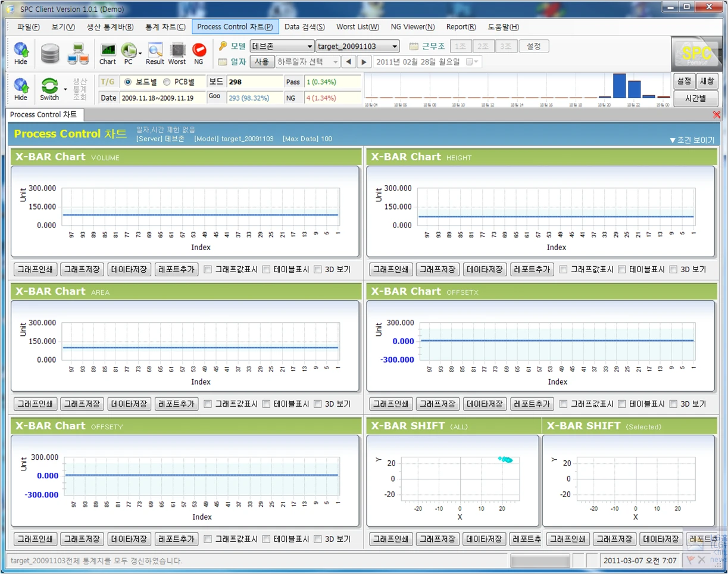This screenshot has width=728, height=574.
Task: Open the Chart tool
Action: (108, 54)
